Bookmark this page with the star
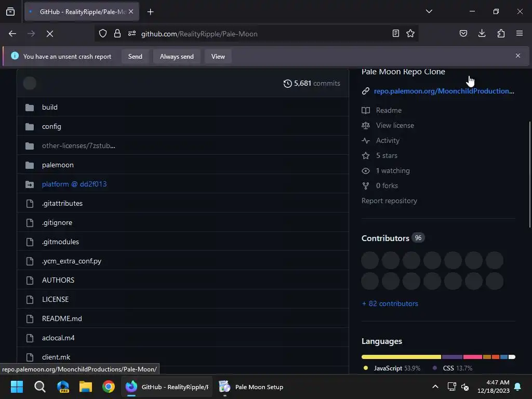 410,33
